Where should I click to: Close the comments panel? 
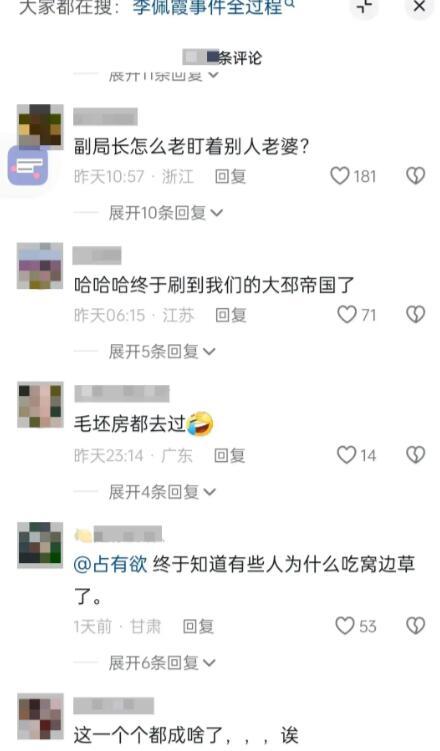tap(419, 7)
